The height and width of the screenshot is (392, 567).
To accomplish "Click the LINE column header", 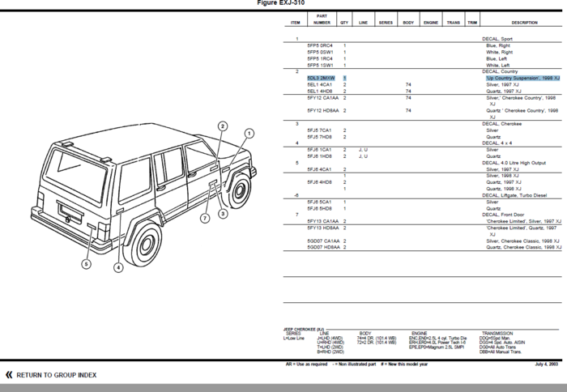I will tap(363, 23).
